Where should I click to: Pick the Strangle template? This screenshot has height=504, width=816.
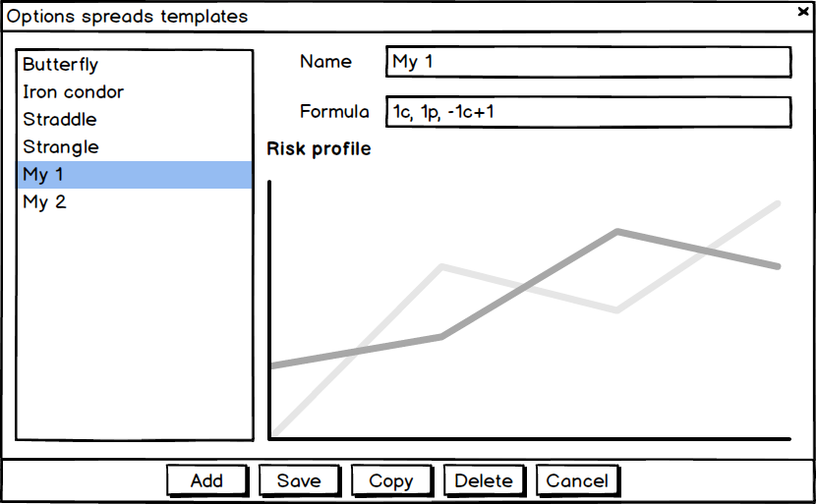[61, 147]
